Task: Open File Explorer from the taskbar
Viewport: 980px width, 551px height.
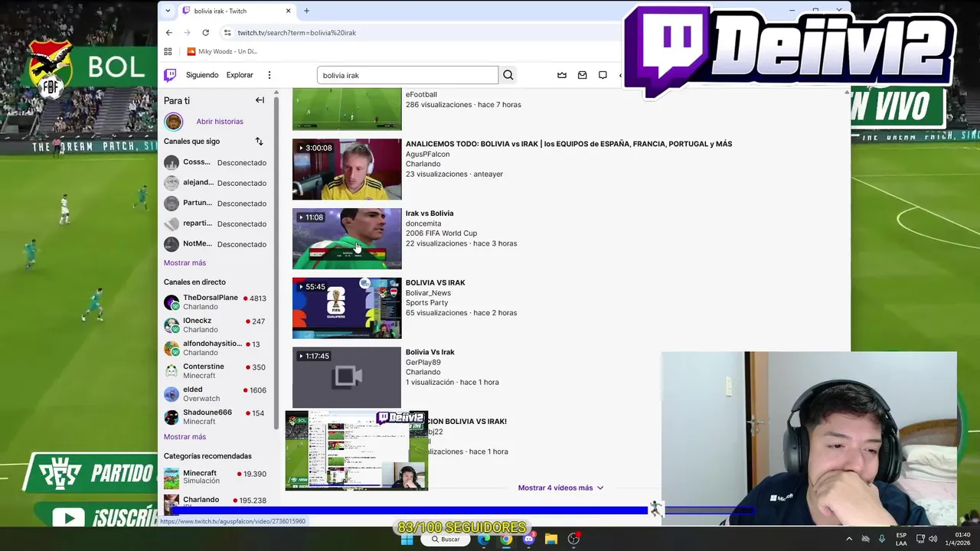Action: coord(550,539)
